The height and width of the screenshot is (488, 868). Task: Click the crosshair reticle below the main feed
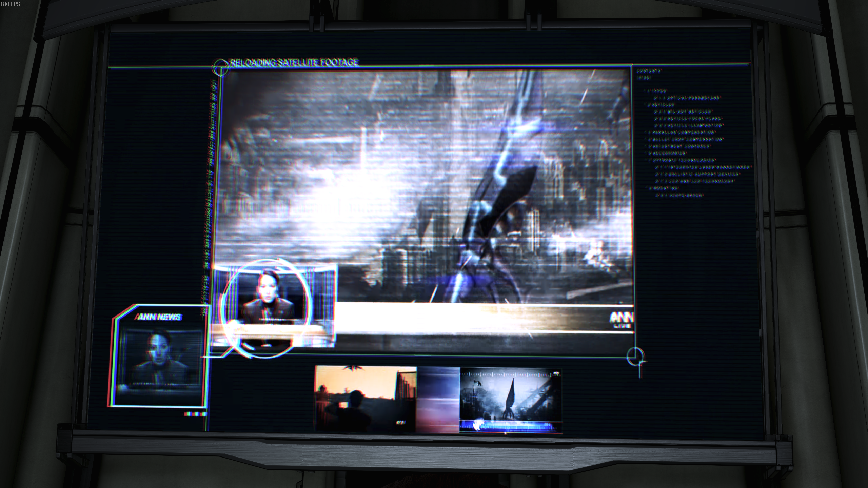(x=635, y=357)
